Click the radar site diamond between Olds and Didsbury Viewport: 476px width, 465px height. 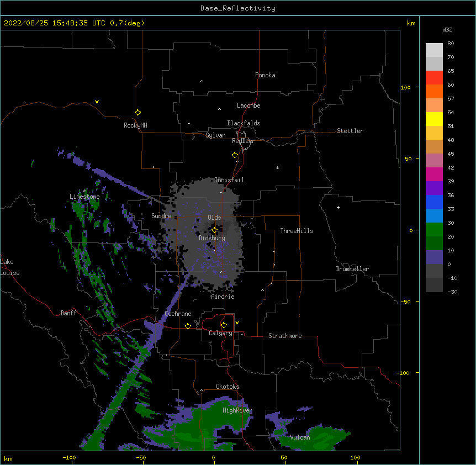(x=214, y=230)
